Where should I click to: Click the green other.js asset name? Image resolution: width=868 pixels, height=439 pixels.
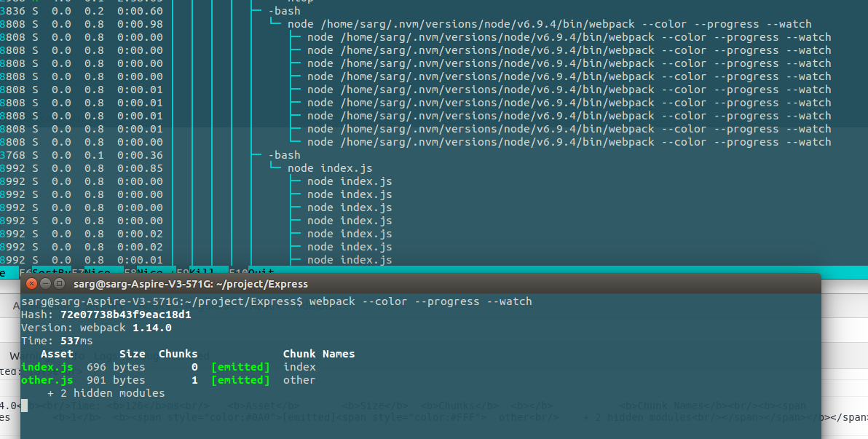coord(47,380)
